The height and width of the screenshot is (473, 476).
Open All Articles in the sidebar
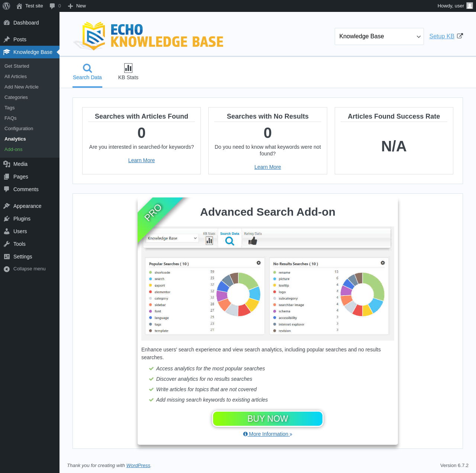click(16, 77)
